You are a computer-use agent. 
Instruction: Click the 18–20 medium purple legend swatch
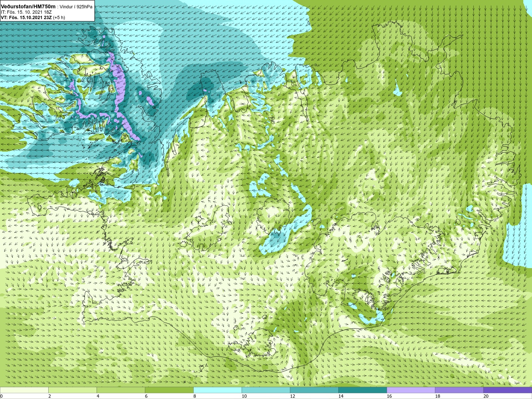tap(459, 390)
